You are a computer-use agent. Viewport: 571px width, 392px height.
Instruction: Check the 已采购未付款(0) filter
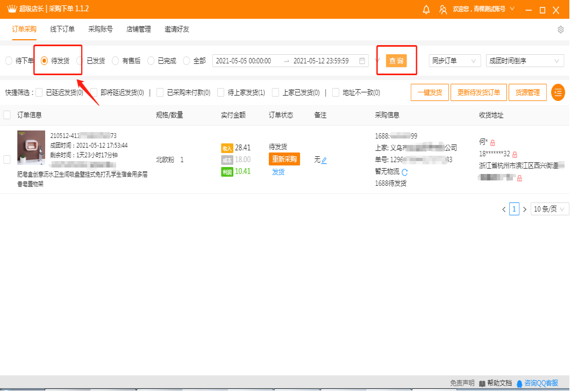coord(160,93)
